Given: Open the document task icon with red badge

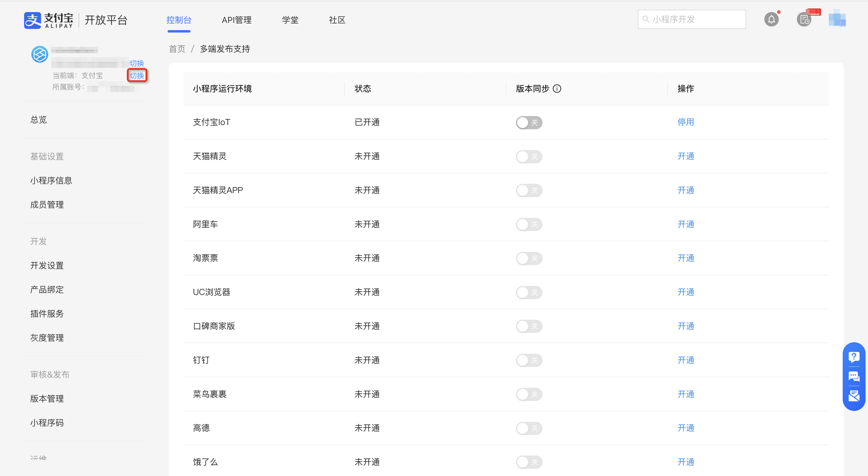Looking at the screenshot, I should click(805, 20).
